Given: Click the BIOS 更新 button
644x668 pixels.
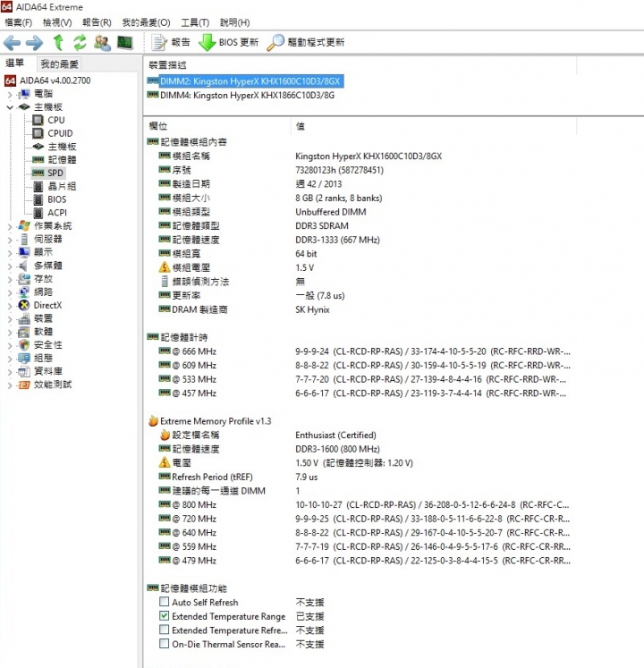Looking at the screenshot, I should pos(229,43).
